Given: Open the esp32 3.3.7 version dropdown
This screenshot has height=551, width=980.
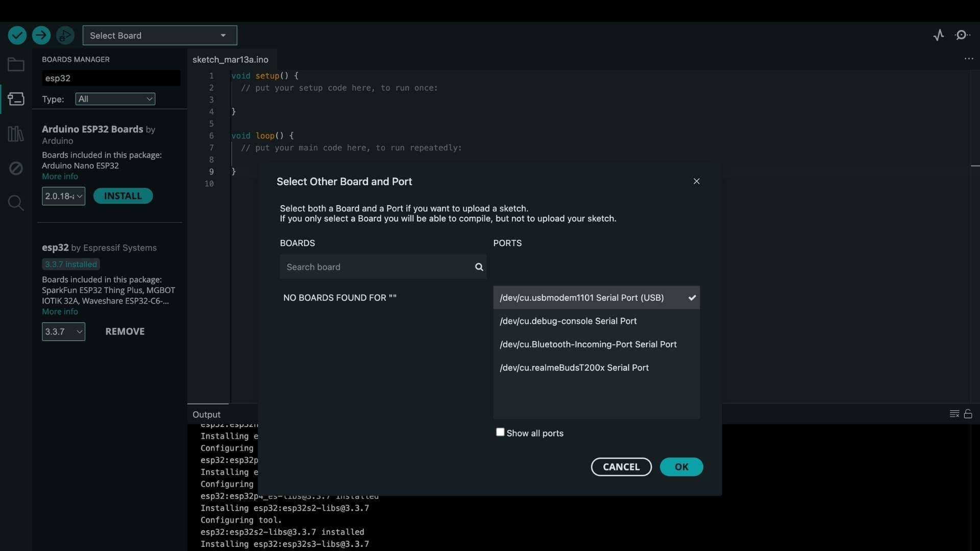Looking at the screenshot, I should tap(63, 332).
